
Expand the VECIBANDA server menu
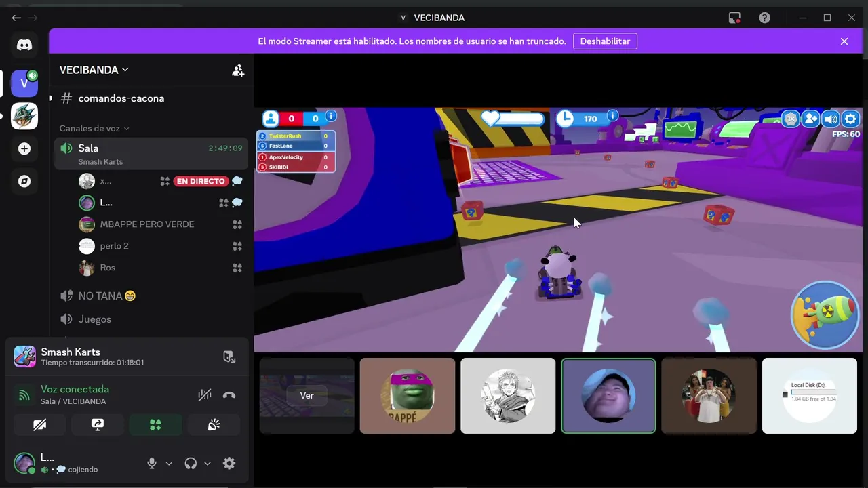pos(94,70)
